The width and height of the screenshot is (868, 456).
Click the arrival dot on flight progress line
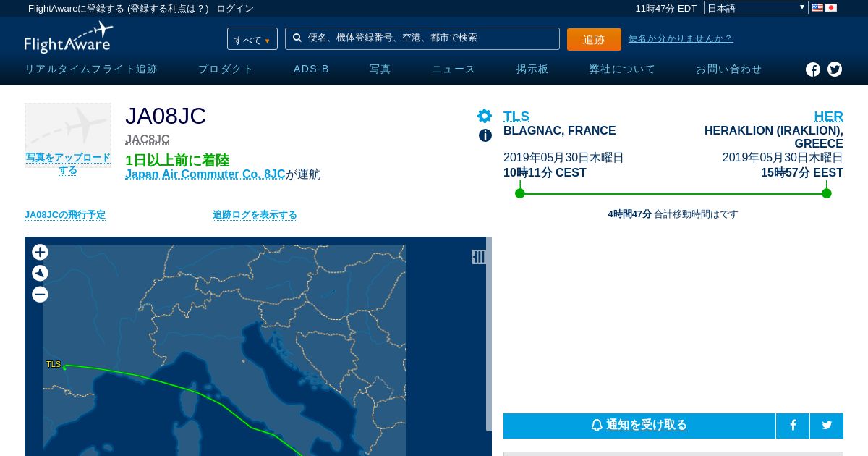pyautogui.click(x=827, y=193)
